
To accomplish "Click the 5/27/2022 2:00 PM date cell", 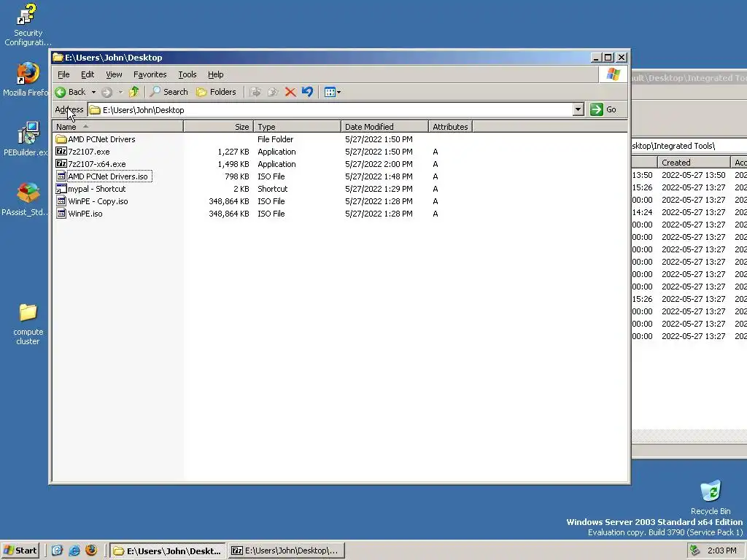I will pos(379,164).
